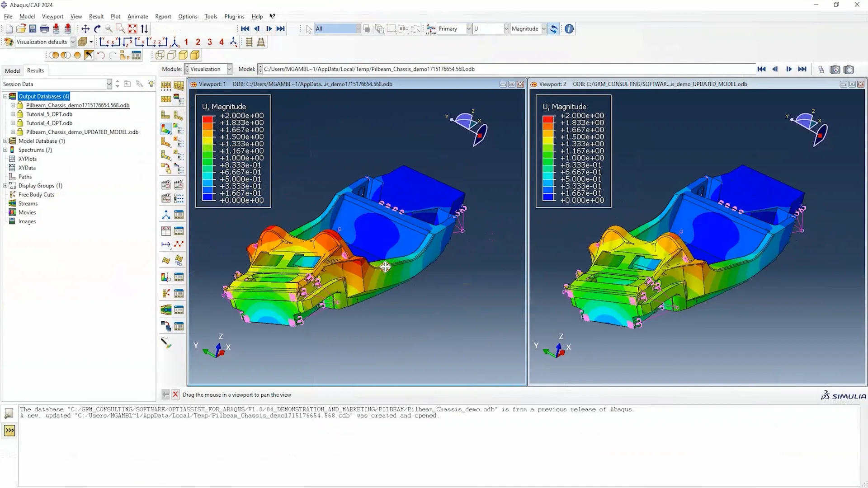Open the Animate menu

coord(138,16)
